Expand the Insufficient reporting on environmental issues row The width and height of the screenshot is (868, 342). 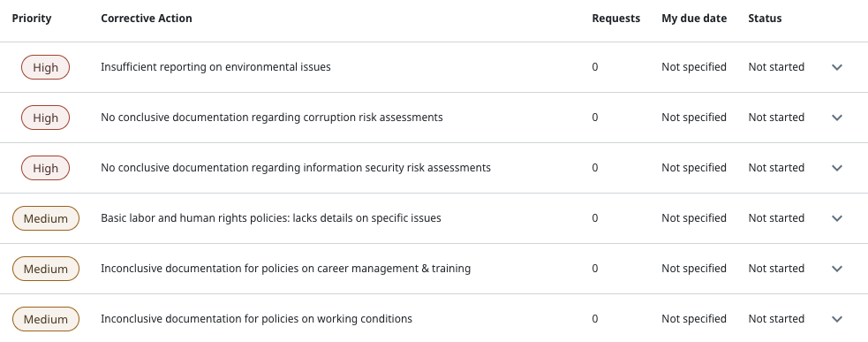(x=836, y=67)
